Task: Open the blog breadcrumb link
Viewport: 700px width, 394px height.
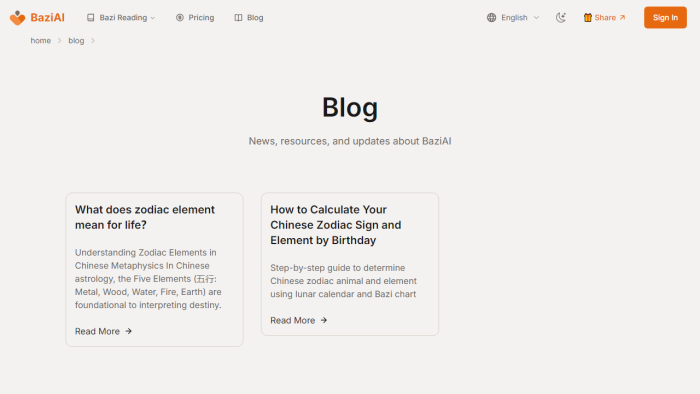Action: coord(76,41)
